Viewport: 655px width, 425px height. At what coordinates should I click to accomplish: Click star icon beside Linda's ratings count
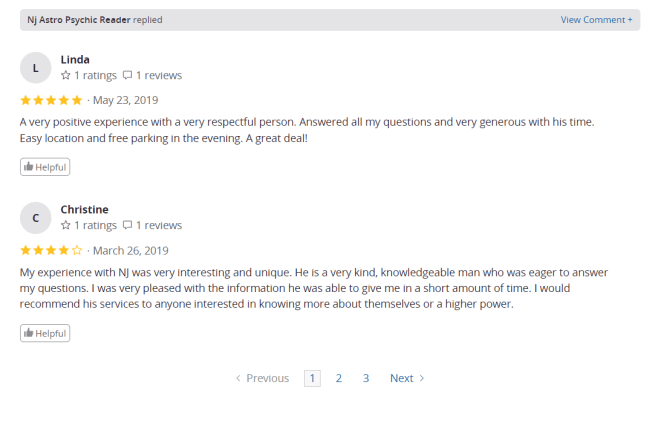click(66, 75)
